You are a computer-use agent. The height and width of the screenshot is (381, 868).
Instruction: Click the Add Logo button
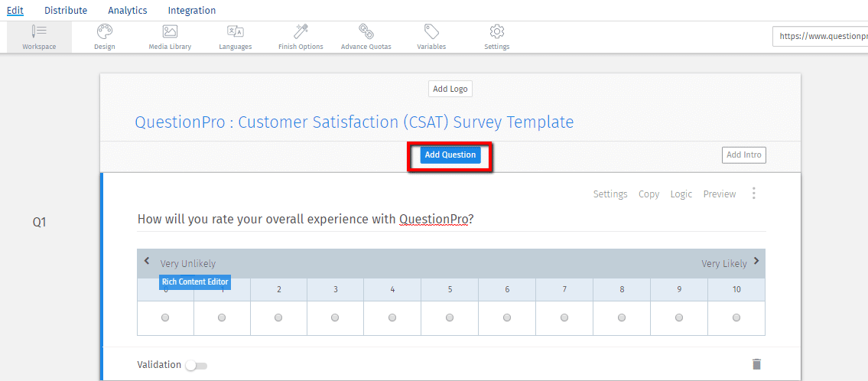[450, 89]
